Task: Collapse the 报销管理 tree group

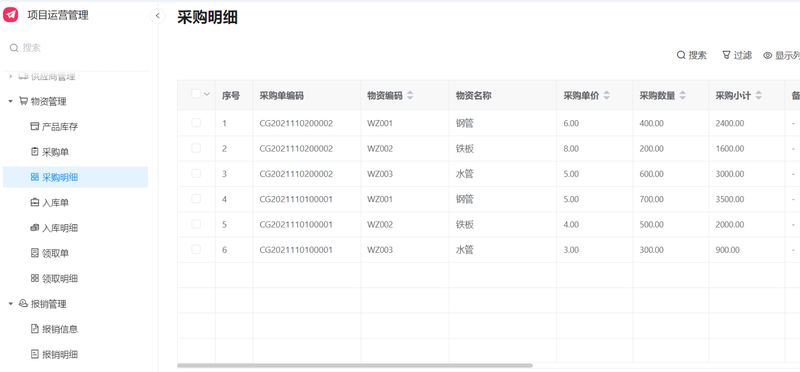Action: pos(10,304)
